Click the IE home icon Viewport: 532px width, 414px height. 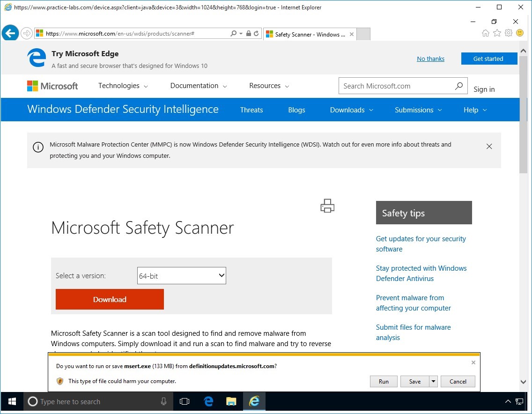[486, 33]
